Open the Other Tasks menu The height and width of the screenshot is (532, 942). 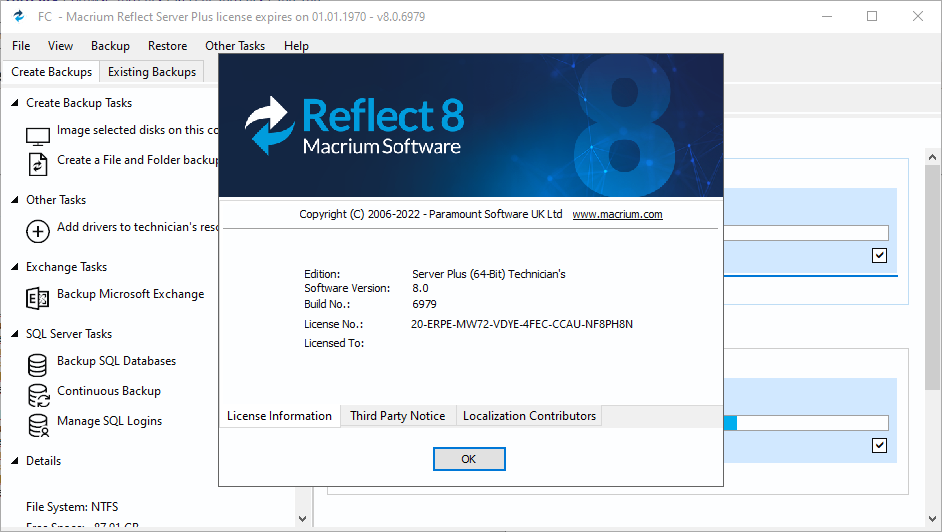[x=235, y=46]
